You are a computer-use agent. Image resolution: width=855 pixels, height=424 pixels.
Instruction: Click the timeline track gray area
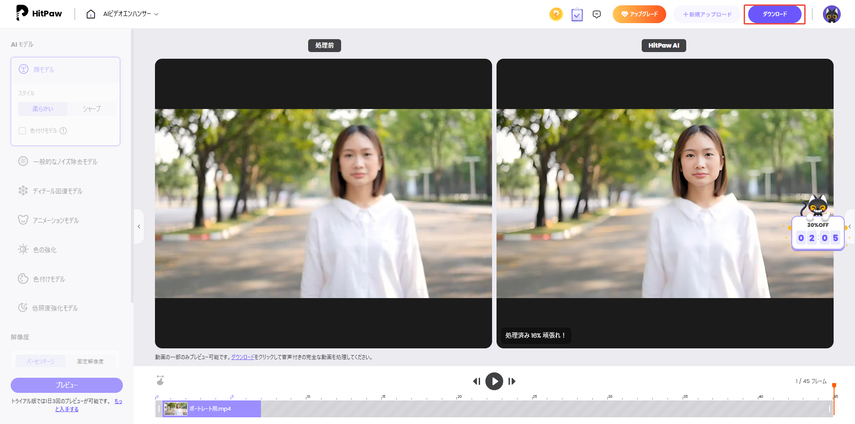pos(545,409)
